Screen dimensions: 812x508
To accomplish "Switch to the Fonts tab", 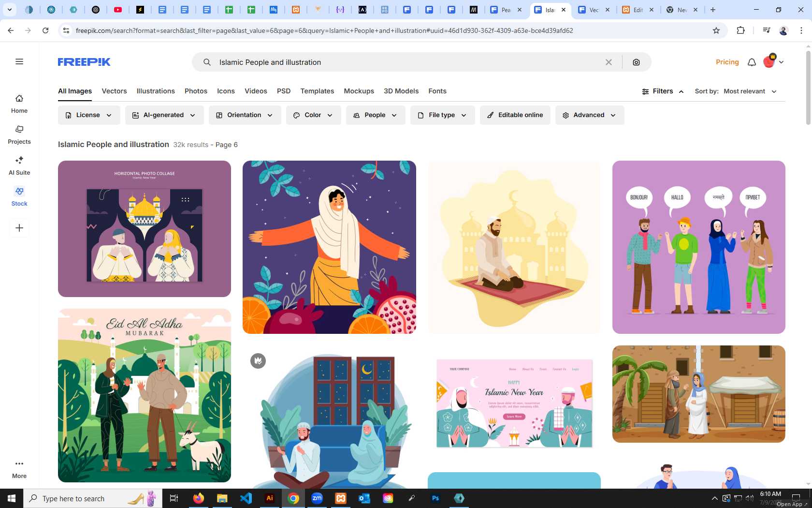I will pyautogui.click(x=437, y=91).
